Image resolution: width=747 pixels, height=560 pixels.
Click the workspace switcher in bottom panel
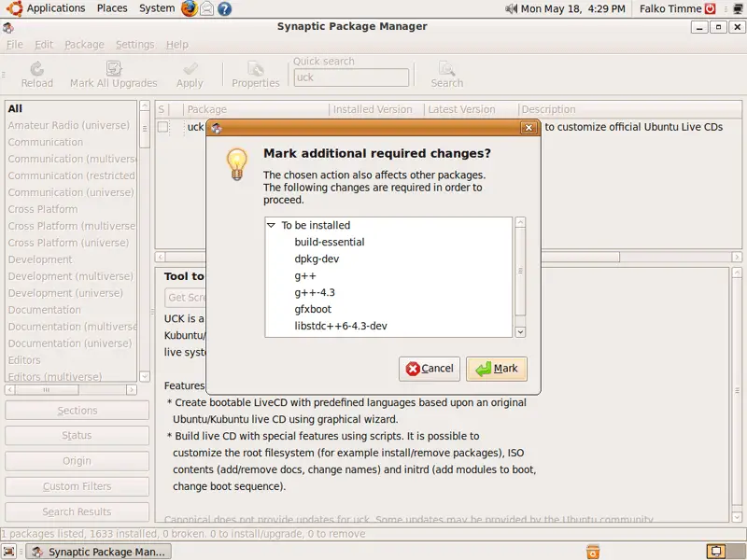coord(726,552)
